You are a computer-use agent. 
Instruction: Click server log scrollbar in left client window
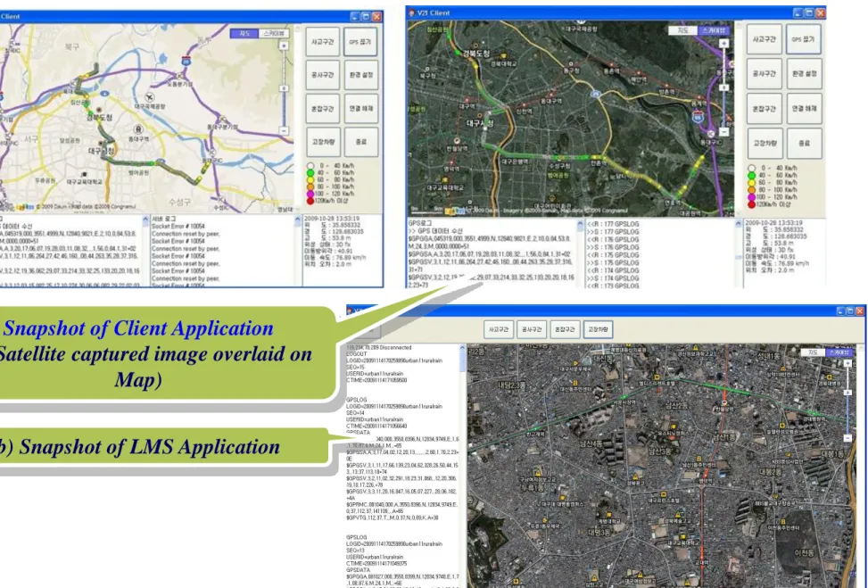[297, 250]
